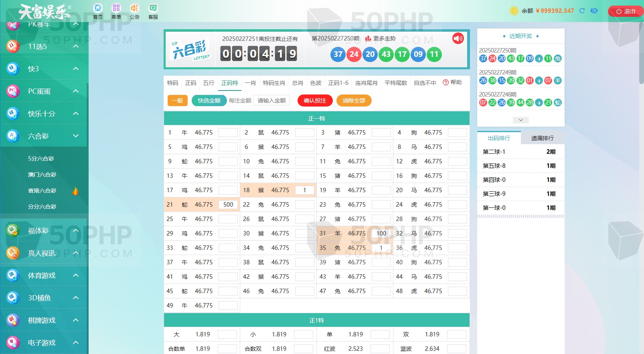This screenshot has width=644, height=354.
Task: Click the 帮助 help question icon
Action: [x=446, y=82]
